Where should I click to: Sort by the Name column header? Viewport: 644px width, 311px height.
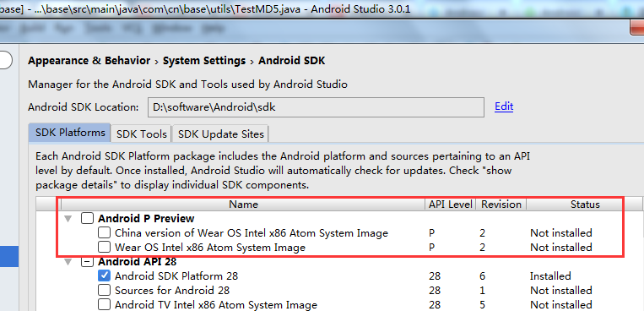[x=243, y=205]
